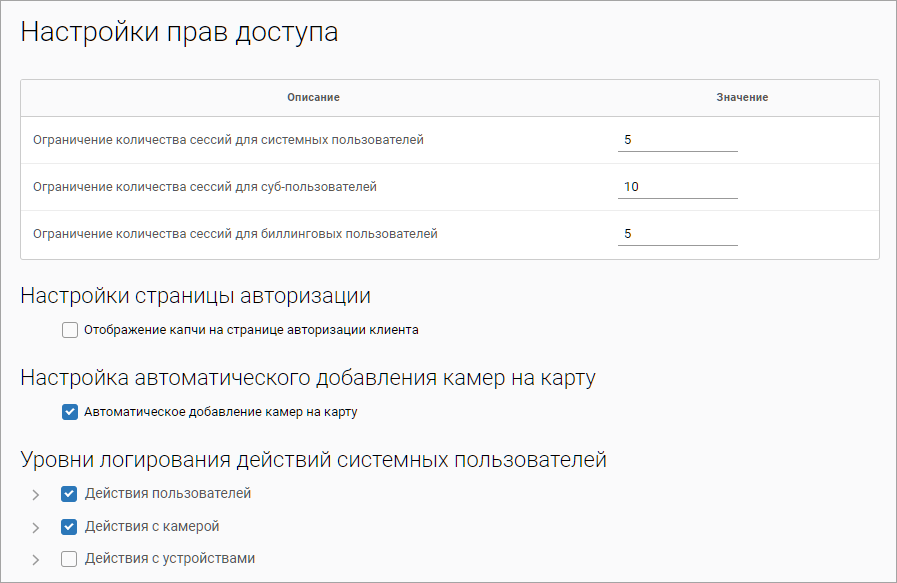The width and height of the screenshot is (897, 583).
Task: Expand the Действия пользователей logging group
Action: coord(35,495)
